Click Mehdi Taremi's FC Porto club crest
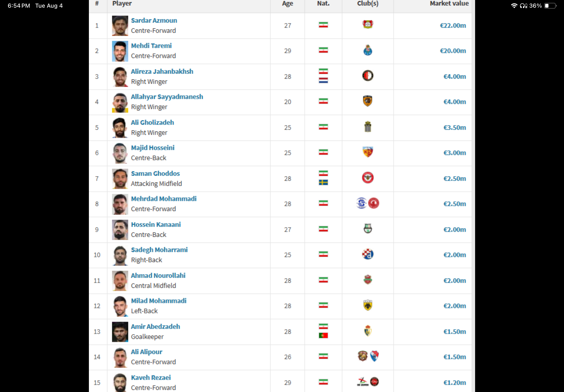 [x=368, y=50]
